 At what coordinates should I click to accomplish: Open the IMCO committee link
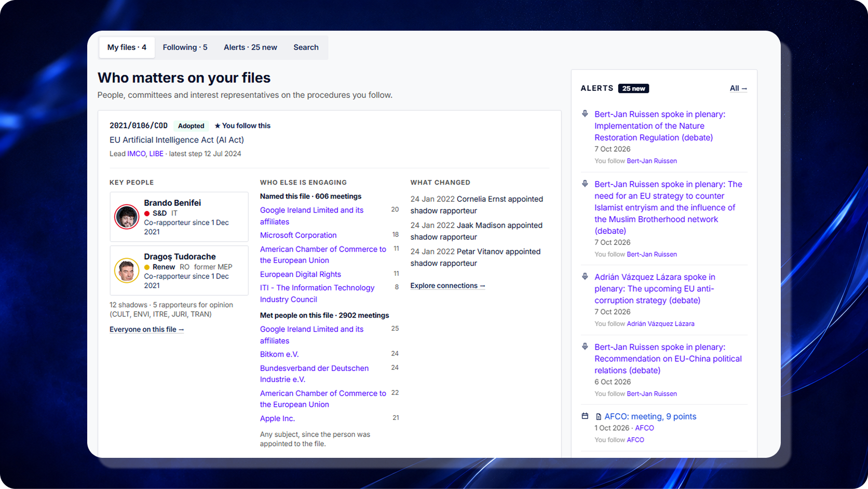coord(137,154)
